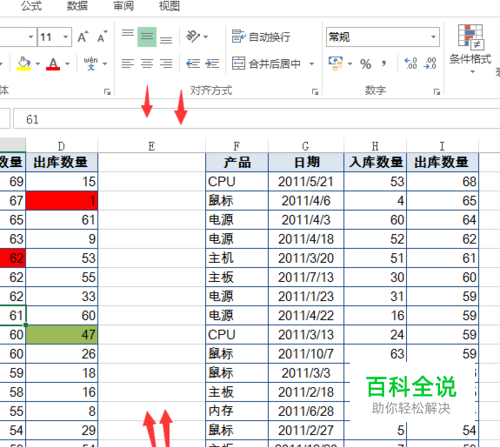Apply red font color A
500x447 pixels.
coord(53,63)
